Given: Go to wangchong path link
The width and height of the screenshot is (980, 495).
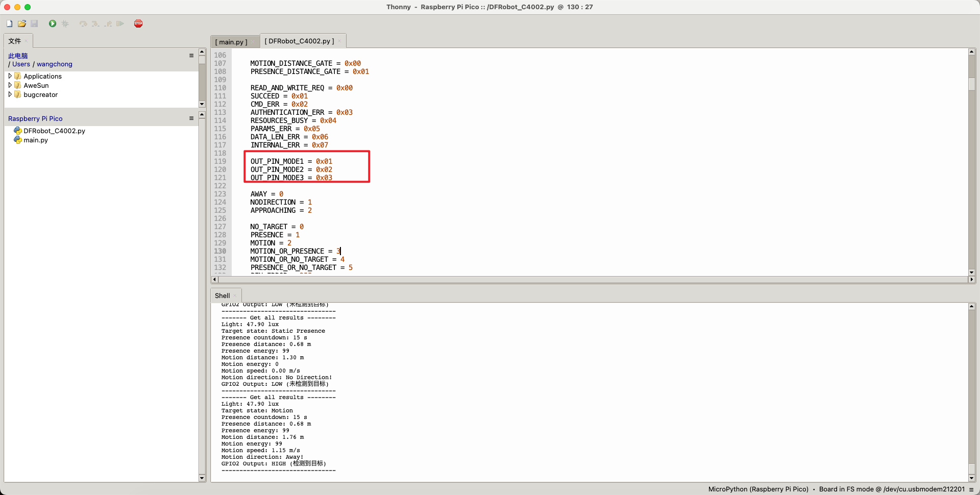Looking at the screenshot, I should [55, 64].
